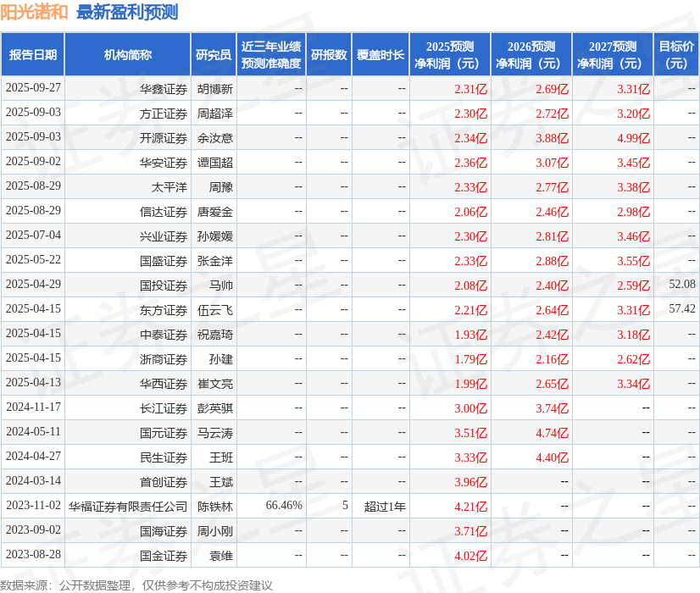Click the 超过1年 coverage cell
Image resolution: width=700 pixels, height=593 pixels.
click(385, 507)
